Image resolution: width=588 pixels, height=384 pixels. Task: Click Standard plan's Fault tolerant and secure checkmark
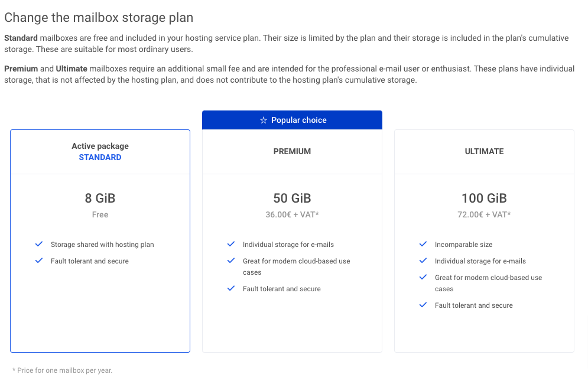pyautogui.click(x=39, y=261)
